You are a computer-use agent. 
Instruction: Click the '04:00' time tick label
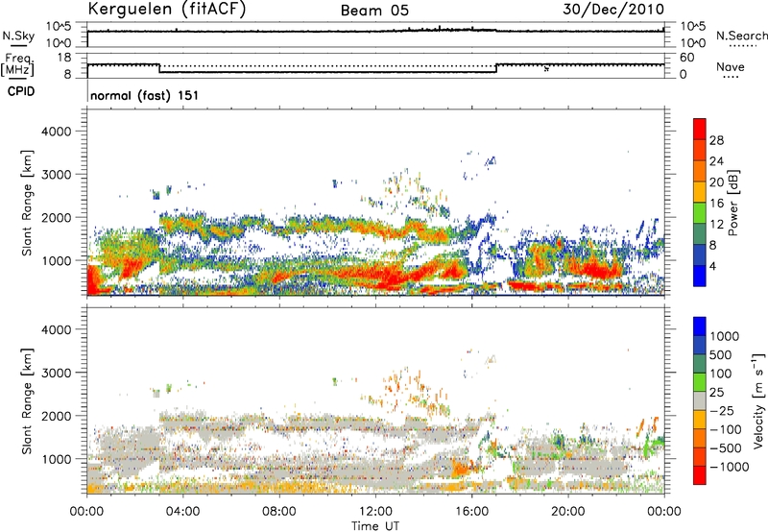tap(182, 512)
